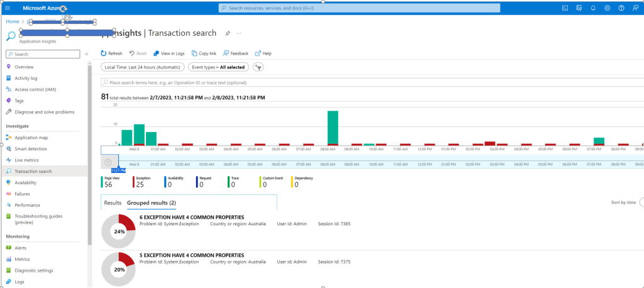Open the notifications bell
644x288 pixels.
point(593,8)
